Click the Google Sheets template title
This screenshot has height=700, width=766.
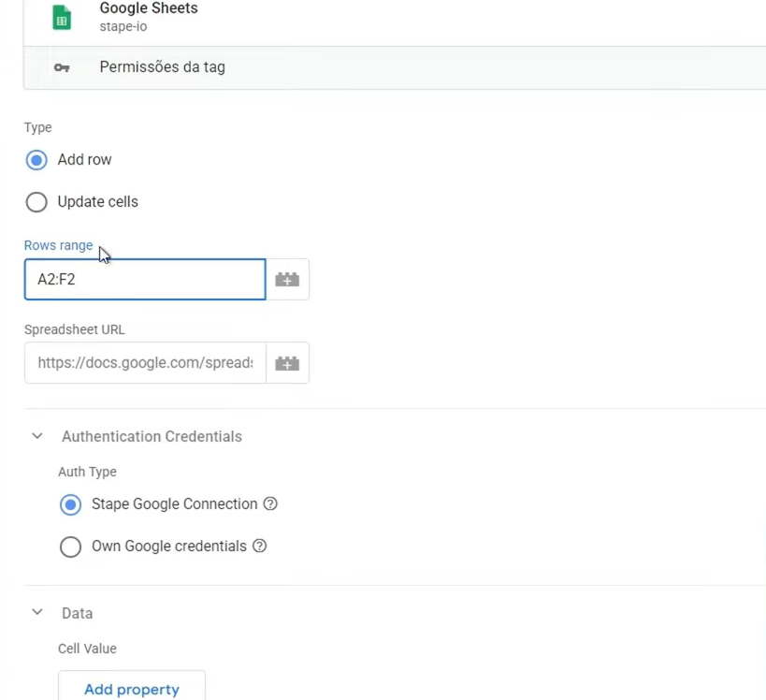[x=149, y=8]
